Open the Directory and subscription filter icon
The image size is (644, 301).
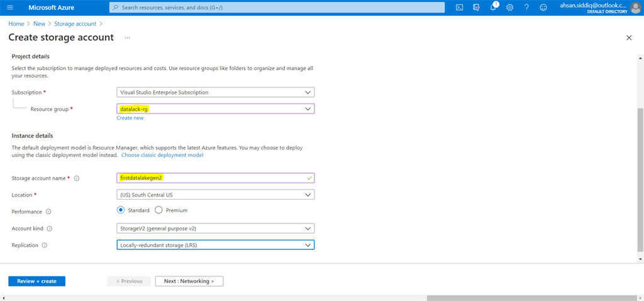[477, 8]
